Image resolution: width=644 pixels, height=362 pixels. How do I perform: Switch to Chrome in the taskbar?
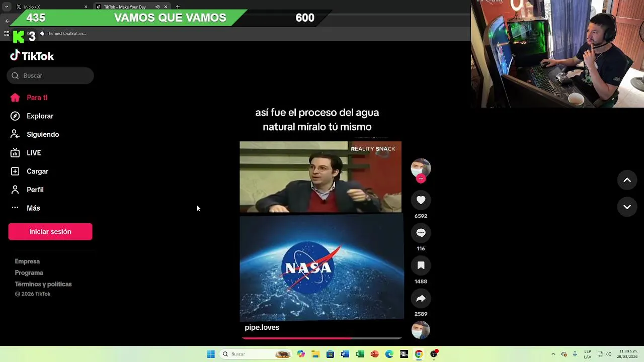(x=419, y=354)
